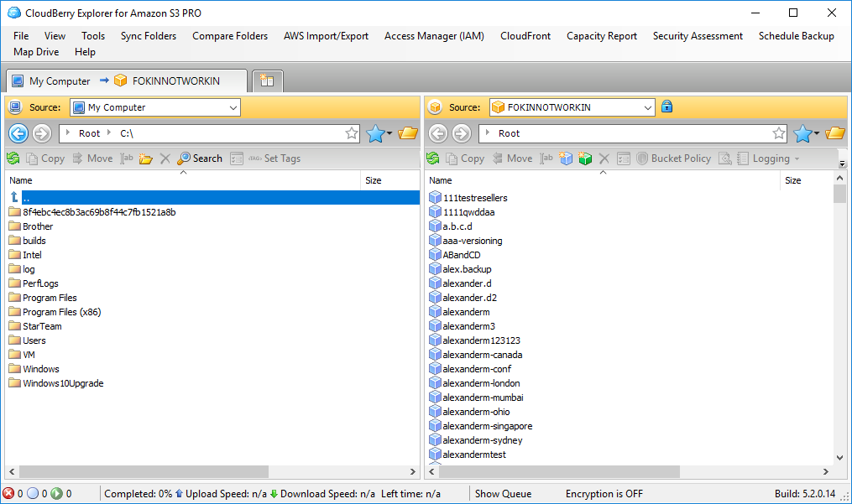The height and width of the screenshot is (504, 852).
Task: Click Move in the local pane toolbar
Action: (92, 158)
